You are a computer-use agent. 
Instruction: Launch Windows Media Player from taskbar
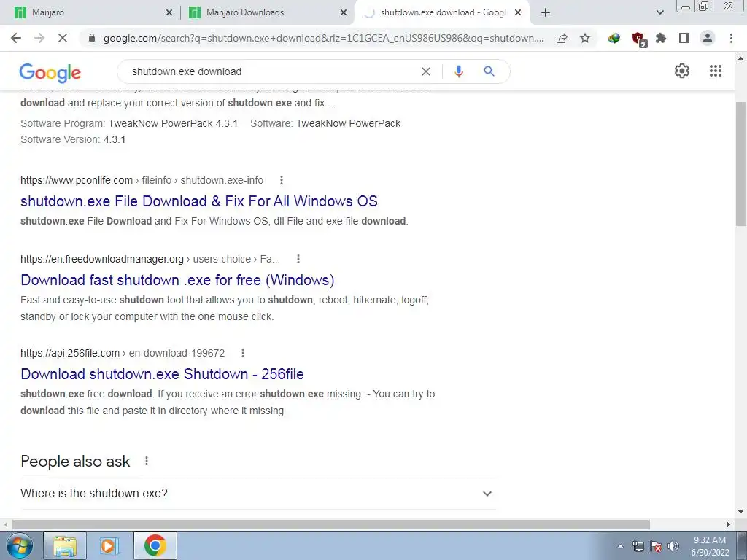pyautogui.click(x=109, y=545)
